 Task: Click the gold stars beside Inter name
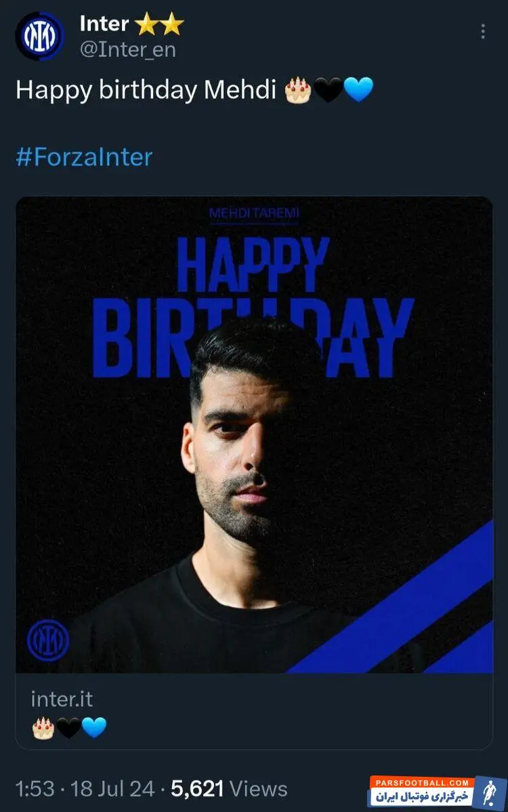[159, 25]
